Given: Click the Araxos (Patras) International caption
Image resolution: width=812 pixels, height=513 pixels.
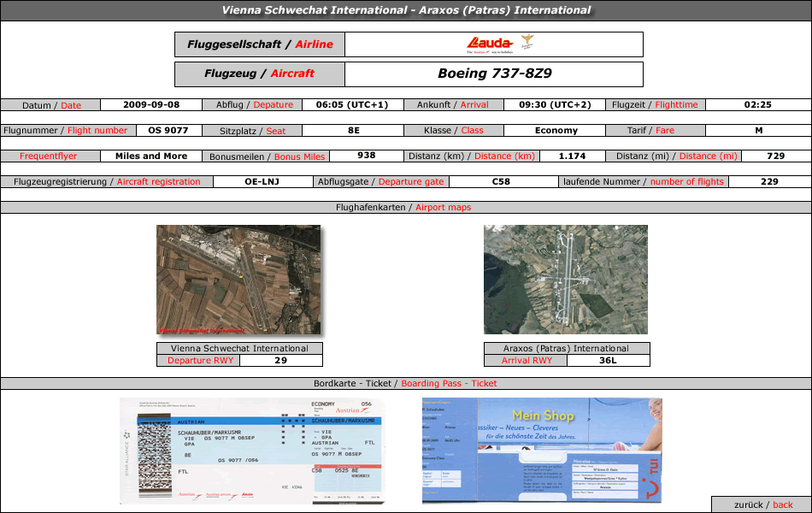Looking at the screenshot, I should point(566,348).
